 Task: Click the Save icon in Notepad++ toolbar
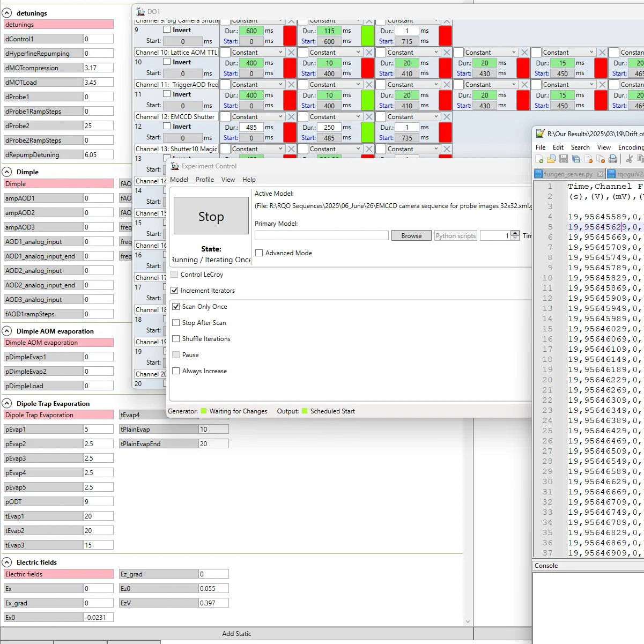(x=564, y=159)
